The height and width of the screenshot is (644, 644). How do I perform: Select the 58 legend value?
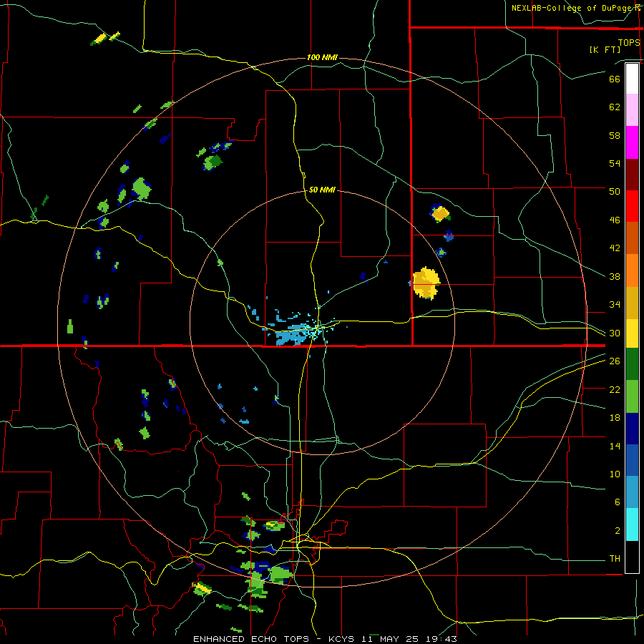coord(615,135)
